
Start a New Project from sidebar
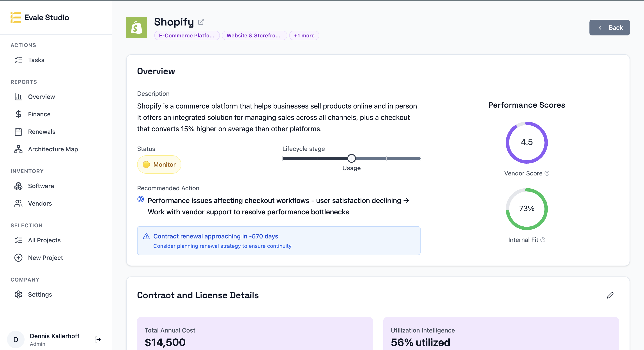[x=45, y=257]
